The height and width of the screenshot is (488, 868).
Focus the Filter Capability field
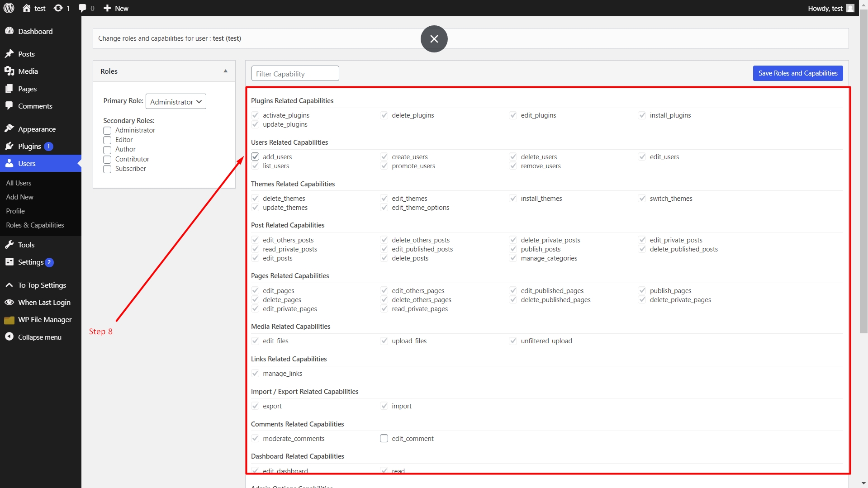(x=295, y=73)
